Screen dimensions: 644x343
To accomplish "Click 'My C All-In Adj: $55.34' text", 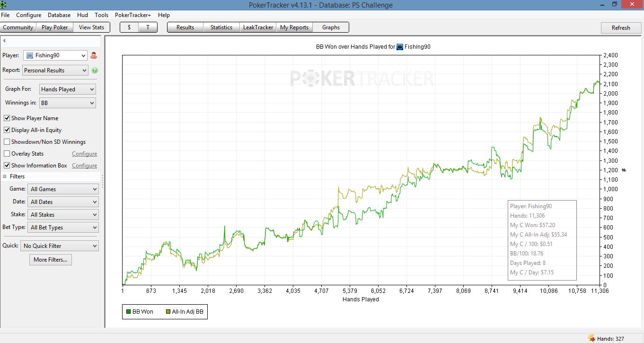I will (x=538, y=235).
